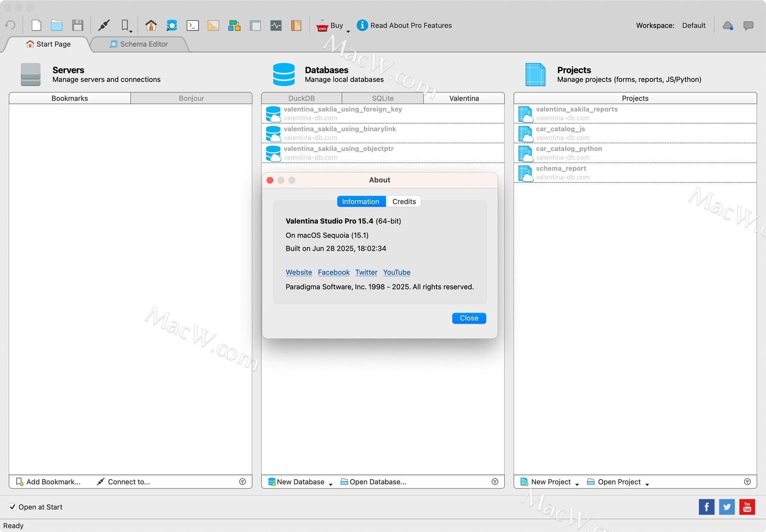Click the New Project button
The image size is (766, 532).
click(x=545, y=482)
